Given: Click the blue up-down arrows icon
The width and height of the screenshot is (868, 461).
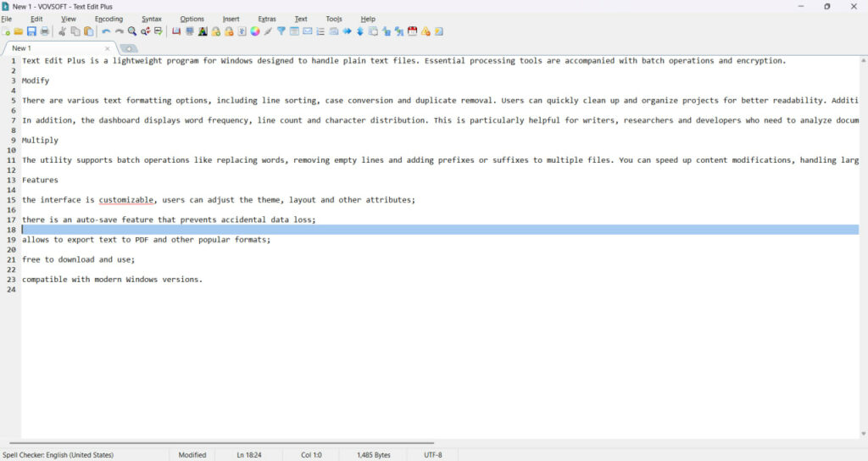Looking at the screenshot, I should click(359, 31).
